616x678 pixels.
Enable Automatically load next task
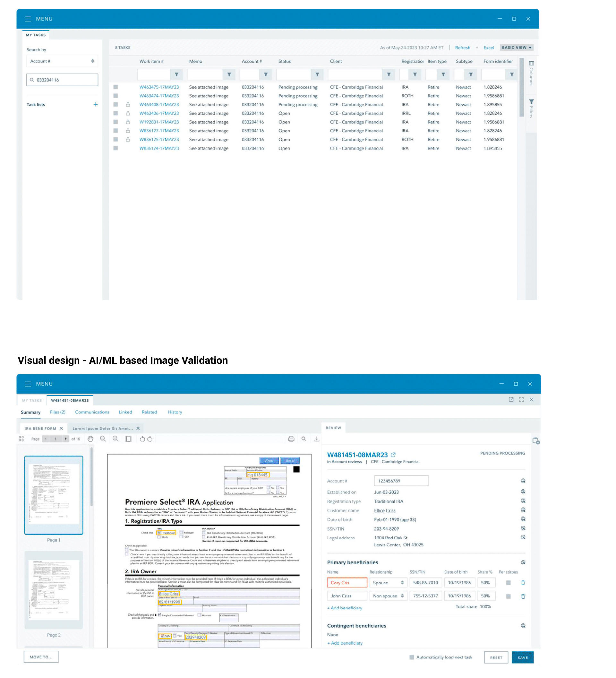click(411, 657)
